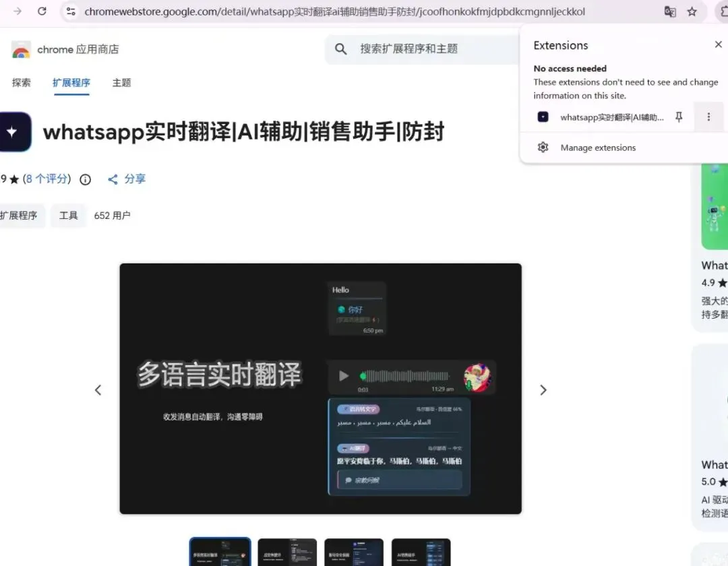Open Manage extensions

click(598, 148)
